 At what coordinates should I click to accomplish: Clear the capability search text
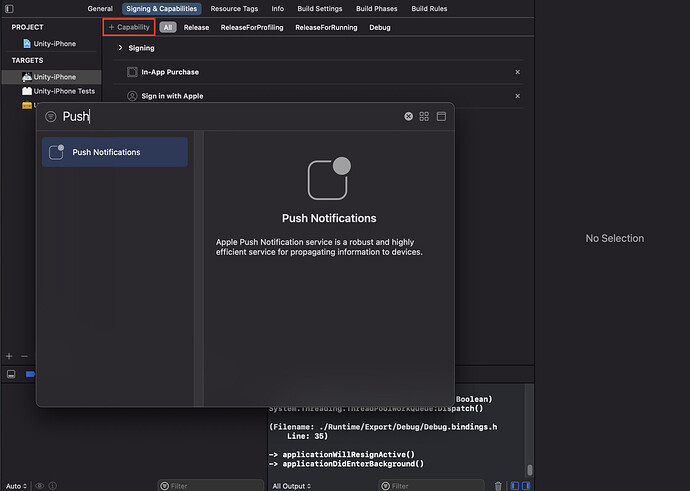408,116
